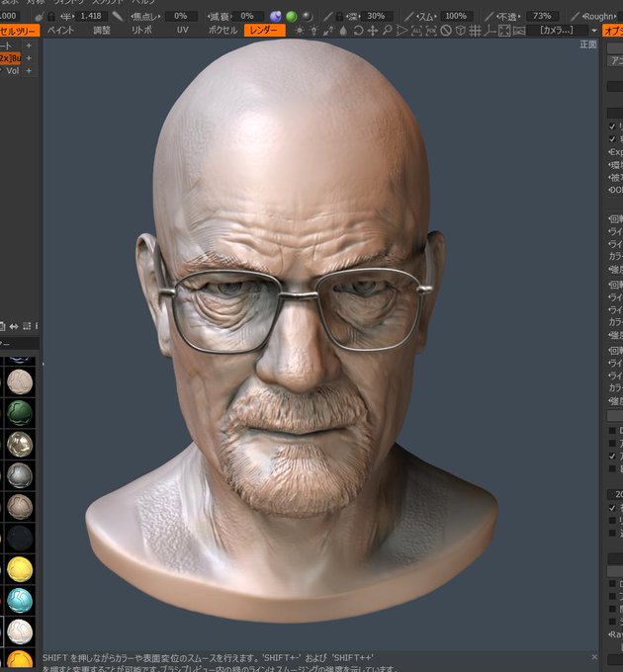Screen dimensions: 623x672
Task: Click the water drop icon in the view toolbar
Action: [343, 31]
